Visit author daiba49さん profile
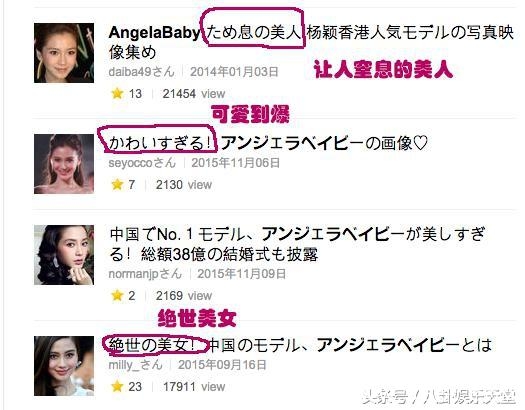525x410 pixels. click(142, 72)
